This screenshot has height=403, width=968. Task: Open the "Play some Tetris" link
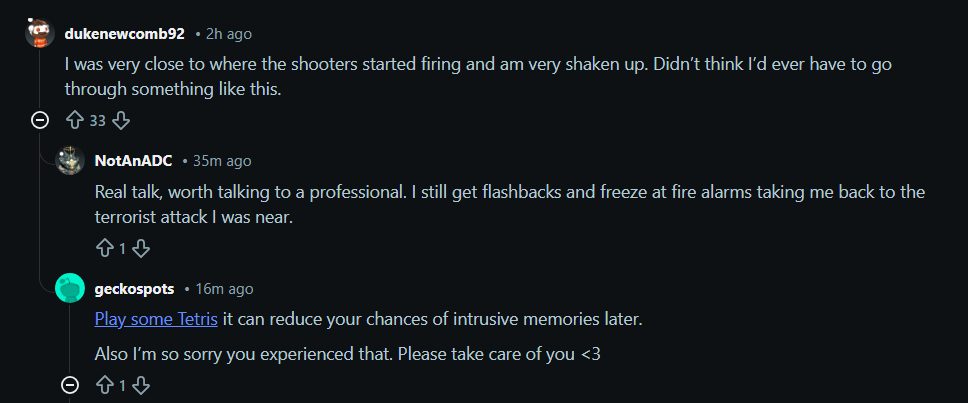(156, 320)
